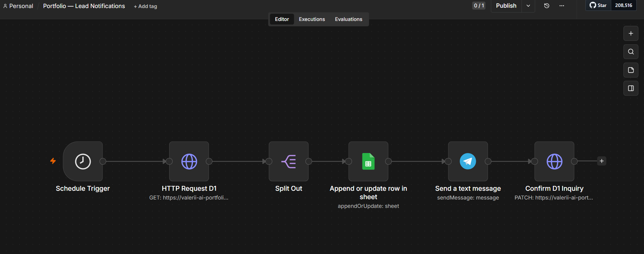Open the canvas search magnifier button

pyautogui.click(x=631, y=52)
